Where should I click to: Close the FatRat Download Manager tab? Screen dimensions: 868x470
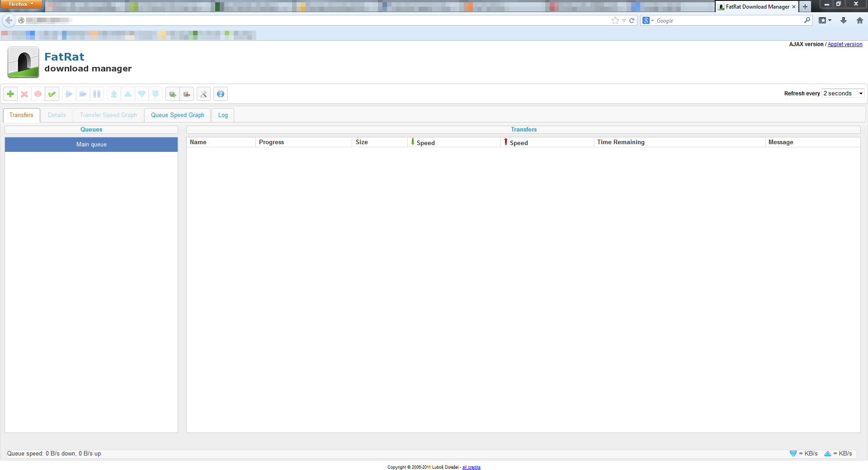pyautogui.click(x=794, y=7)
